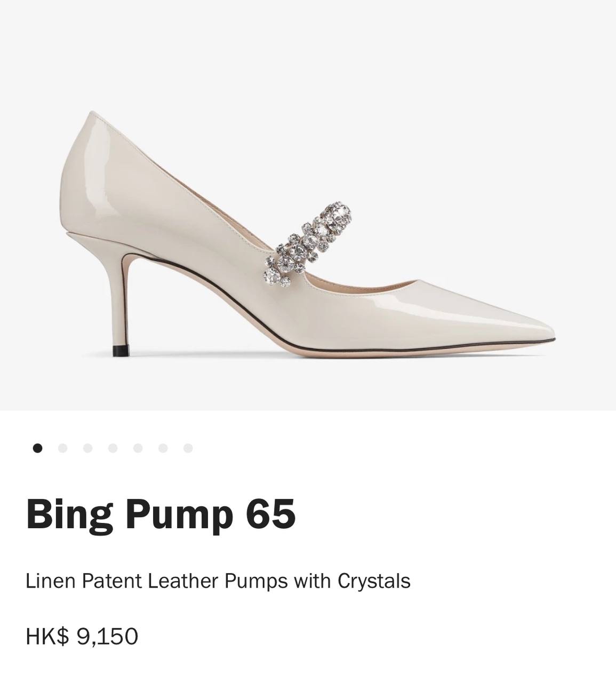Switch to the fifth carousel dot

138,448
